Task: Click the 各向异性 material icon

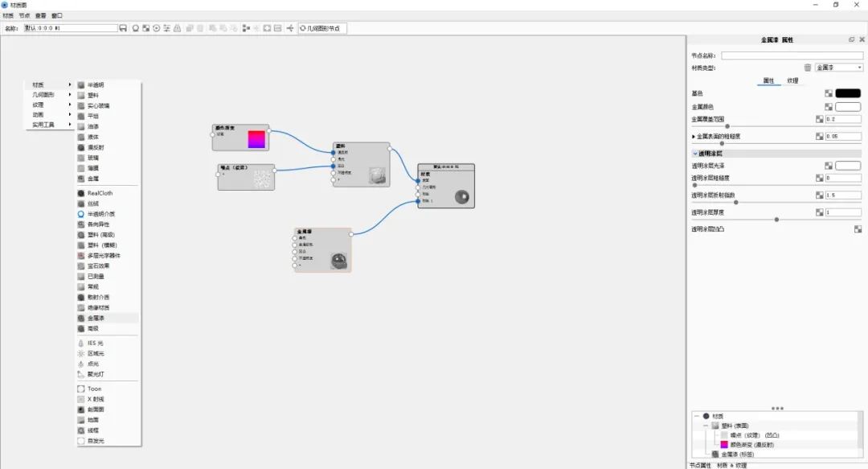Action: 81,224
